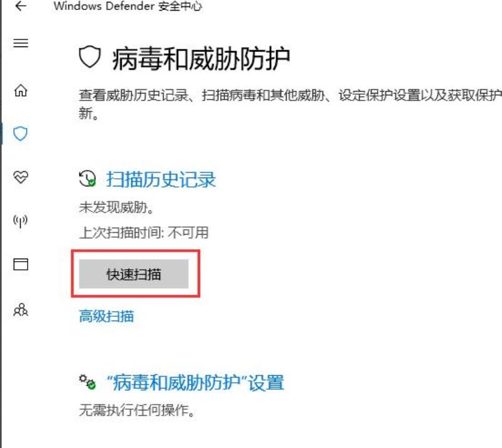
Task: Click the 上次扫描时间 不可用 text
Action: coord(144,233)
